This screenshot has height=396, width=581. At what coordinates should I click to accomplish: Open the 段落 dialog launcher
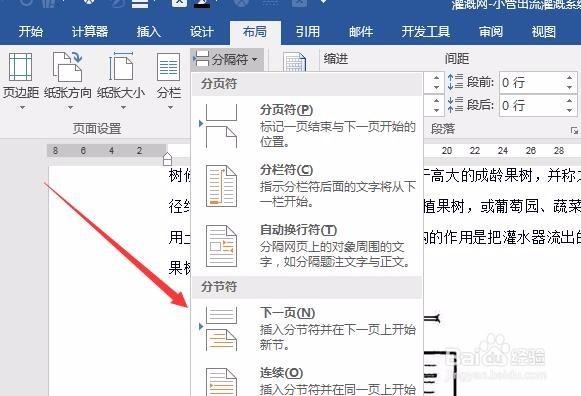(574, 130)
